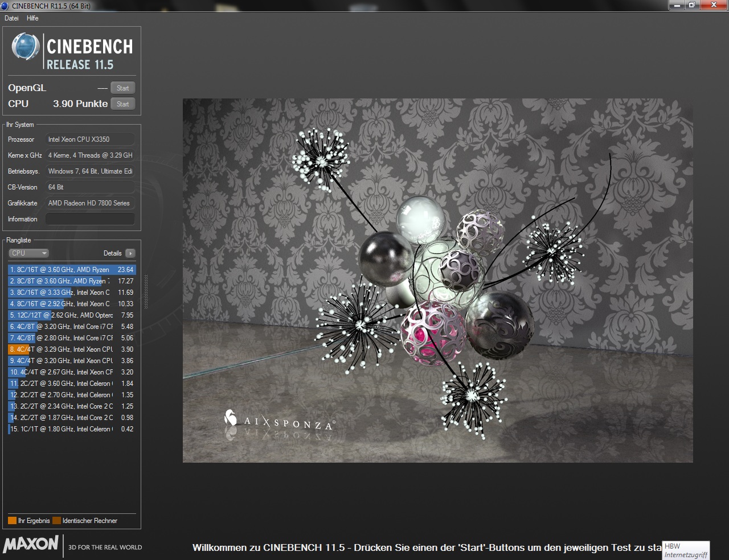
Task: Select ranking row 15 Celeron 0.42
Action: pos(72,429)
